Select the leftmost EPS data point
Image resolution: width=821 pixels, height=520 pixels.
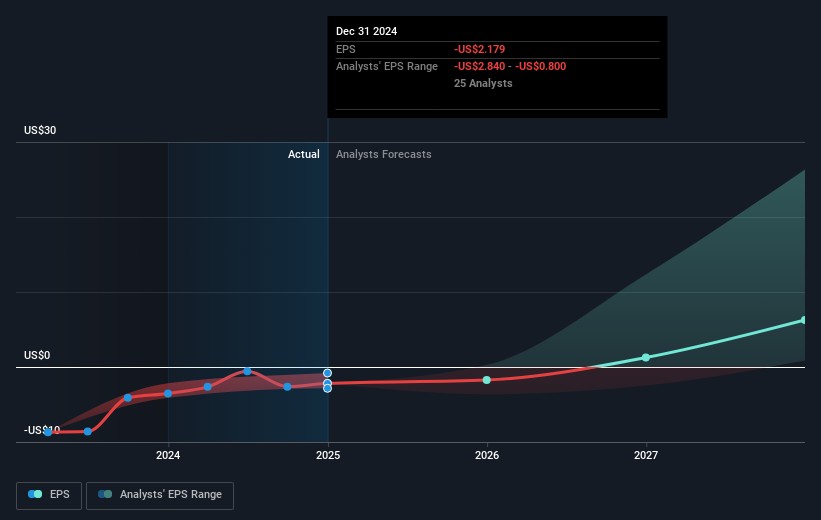[x=48, y=432]
